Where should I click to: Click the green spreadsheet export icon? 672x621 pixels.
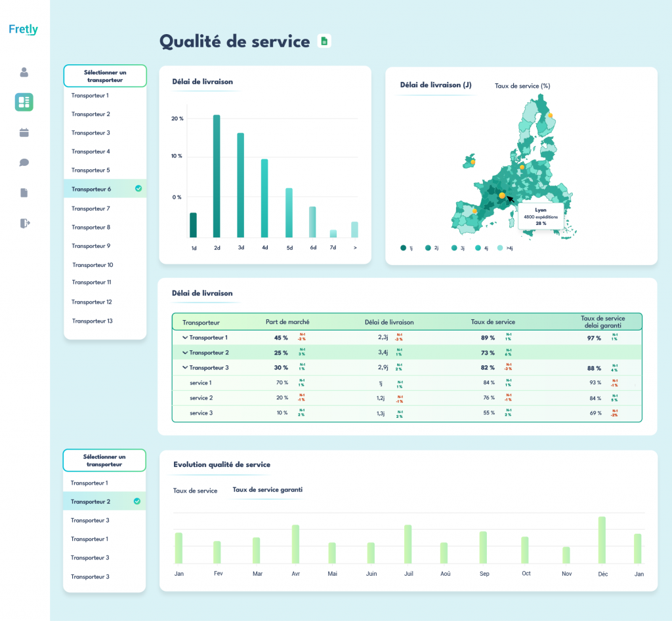coord(324,41)
